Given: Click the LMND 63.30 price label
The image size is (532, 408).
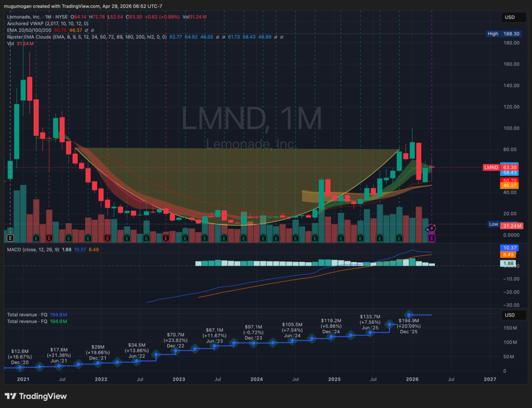Looking at the screenshot, I should (501, 167).
